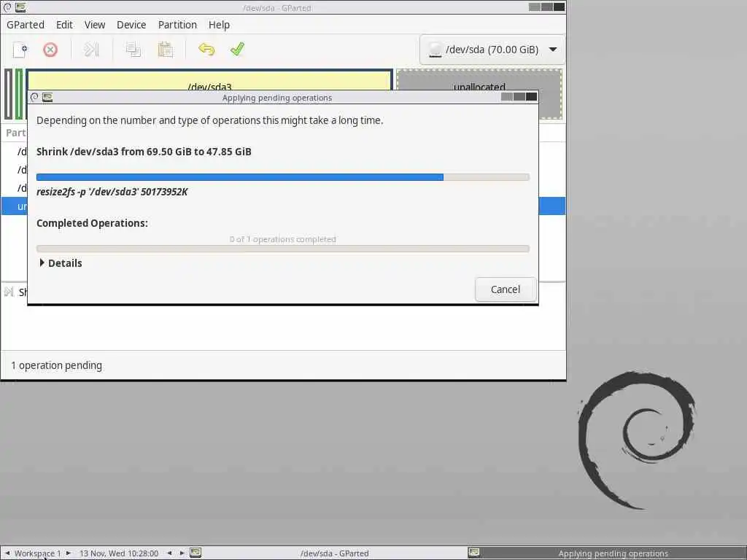Open the View menu
This screenshot has width=747, height=560.
(95, 25)
